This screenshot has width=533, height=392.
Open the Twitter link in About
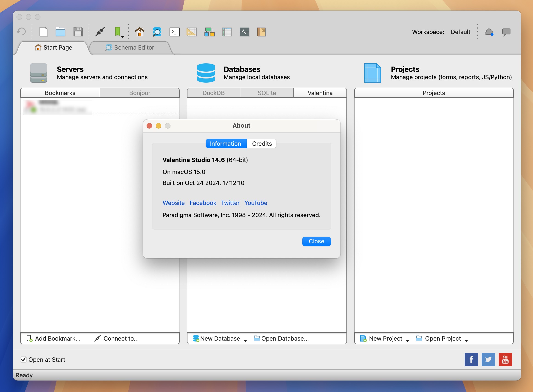230,203
